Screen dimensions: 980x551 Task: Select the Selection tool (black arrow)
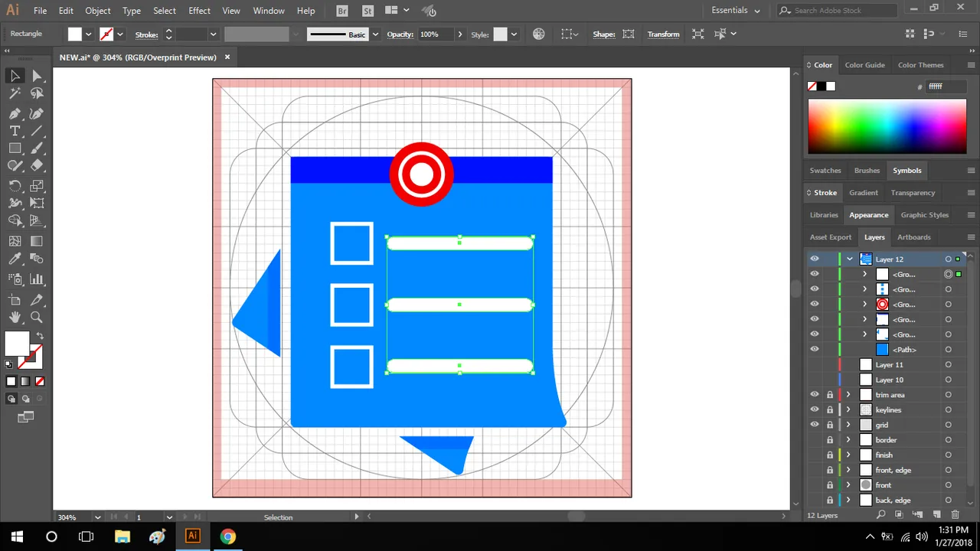tap(15, 76)
